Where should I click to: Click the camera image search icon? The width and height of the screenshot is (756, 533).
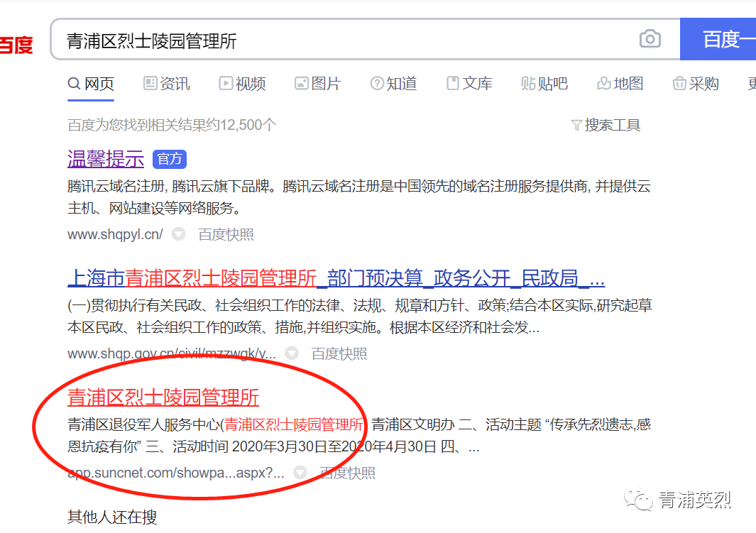pyautogui.click(x=650, y=39)
